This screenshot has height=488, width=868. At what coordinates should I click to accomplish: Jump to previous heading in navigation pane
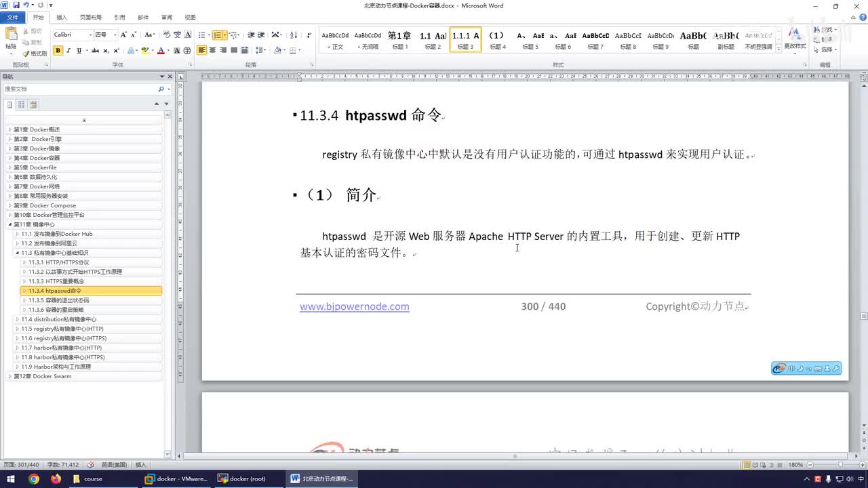[x=157, y=104]
